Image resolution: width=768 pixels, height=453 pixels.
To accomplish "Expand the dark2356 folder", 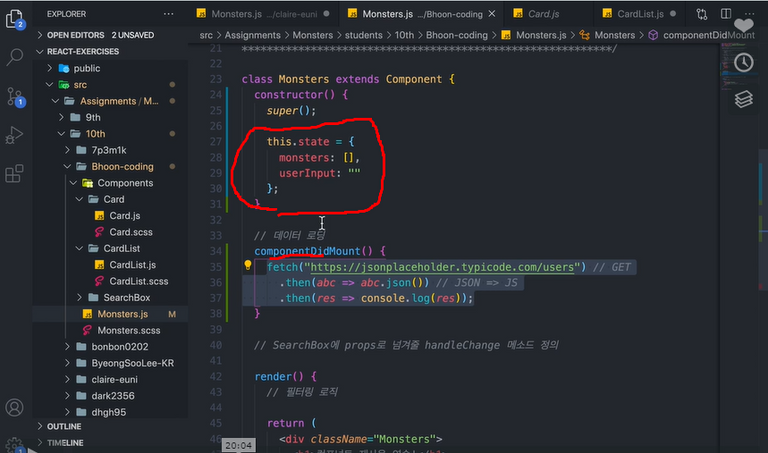I will point(110,396).
